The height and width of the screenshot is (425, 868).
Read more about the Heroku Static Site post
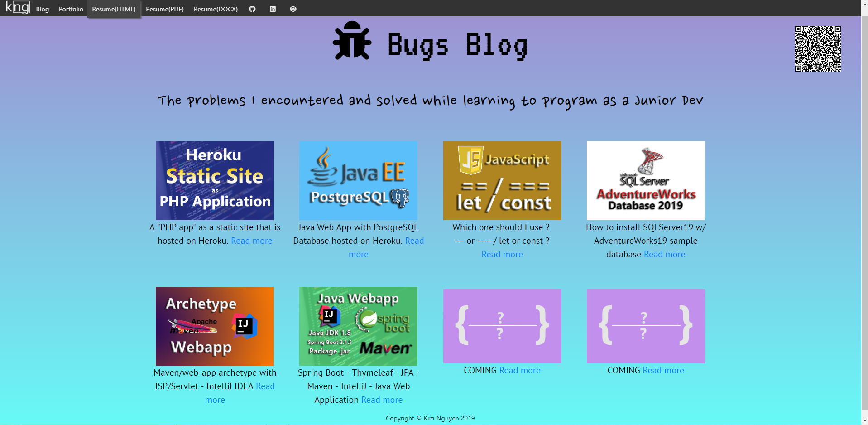(251, 241)
